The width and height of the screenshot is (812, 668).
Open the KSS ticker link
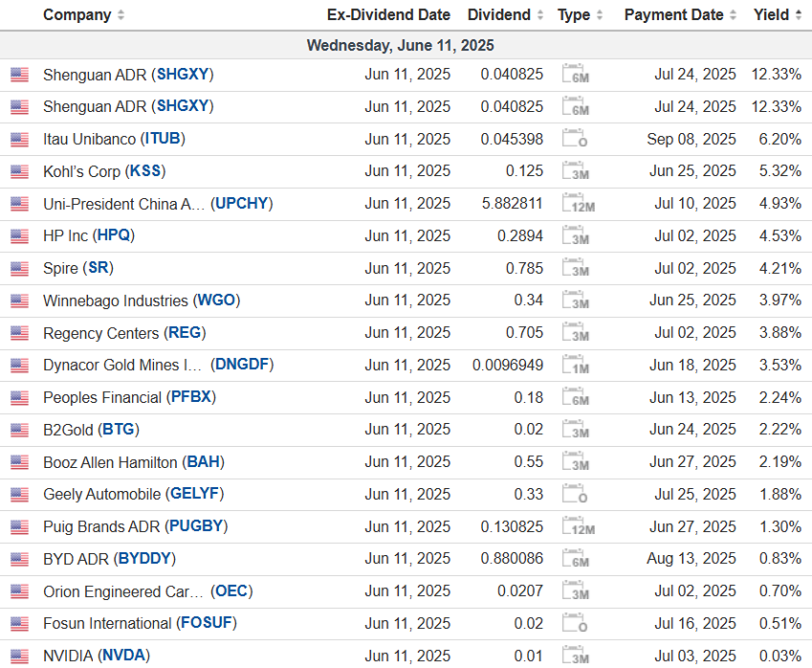tap(145, 170)
